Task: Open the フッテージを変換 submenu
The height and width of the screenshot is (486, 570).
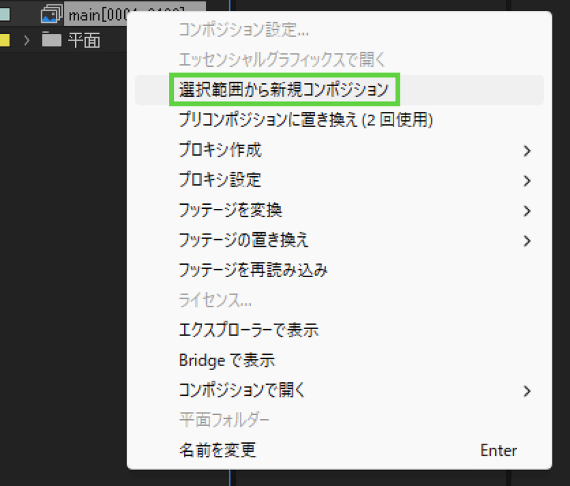Action: (x=340, y=210)
